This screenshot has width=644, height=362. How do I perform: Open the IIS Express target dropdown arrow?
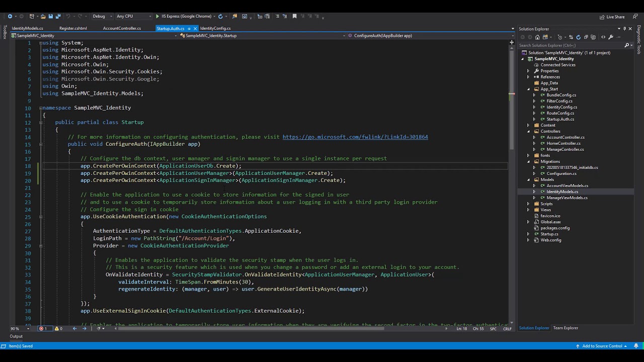click(x=214, y=16)
